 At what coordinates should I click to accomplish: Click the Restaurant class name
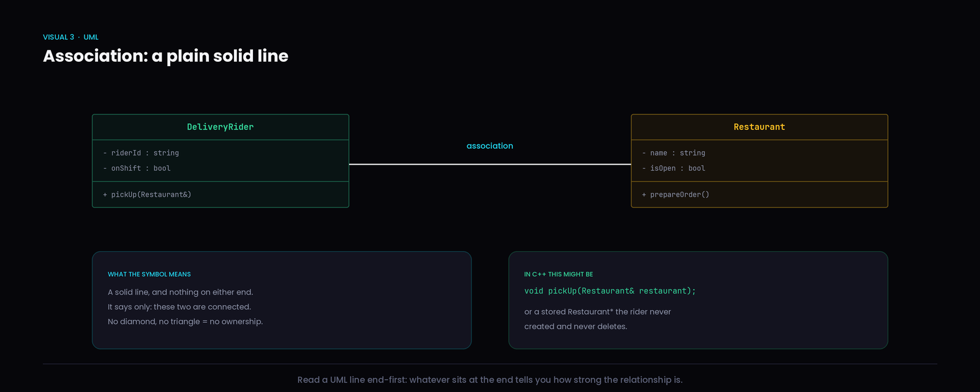759,127
